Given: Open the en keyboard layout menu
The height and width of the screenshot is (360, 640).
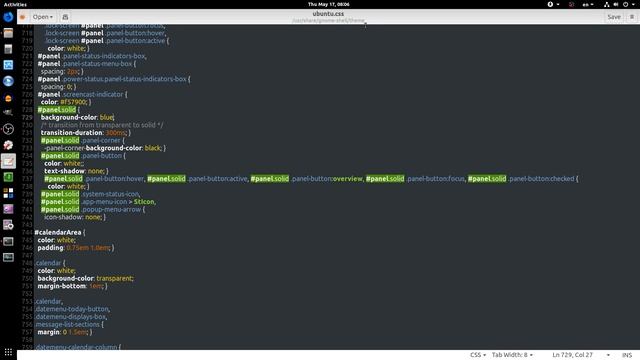Looking at the screenshot, I should [588, 4].
